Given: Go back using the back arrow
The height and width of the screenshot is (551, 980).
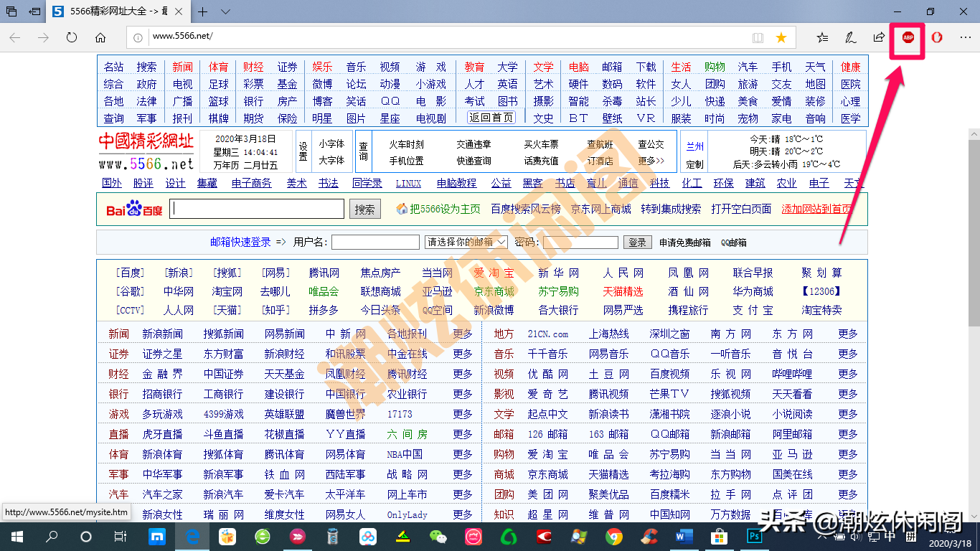Looking at the screenshot, I should coord(15,37).
